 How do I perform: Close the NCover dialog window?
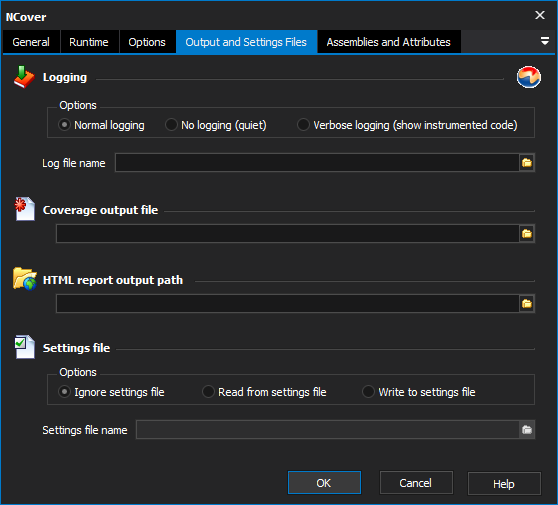[x=540, y=15]
